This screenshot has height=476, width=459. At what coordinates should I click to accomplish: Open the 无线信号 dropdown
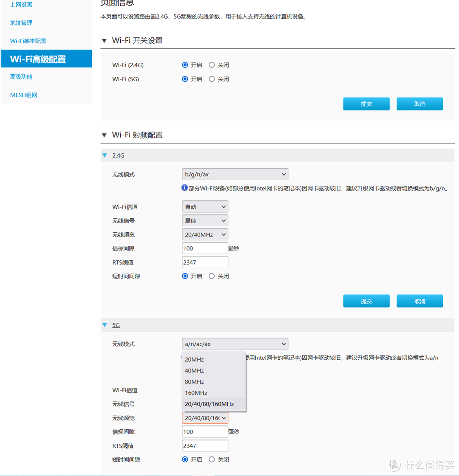pyautogui.click(x=205, y=220)
